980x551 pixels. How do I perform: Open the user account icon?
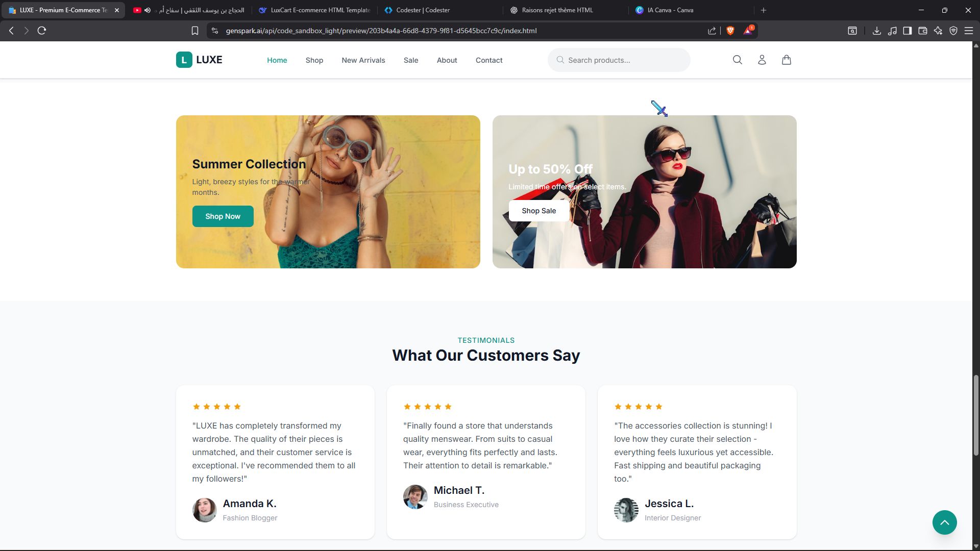(x=762, y=60)
